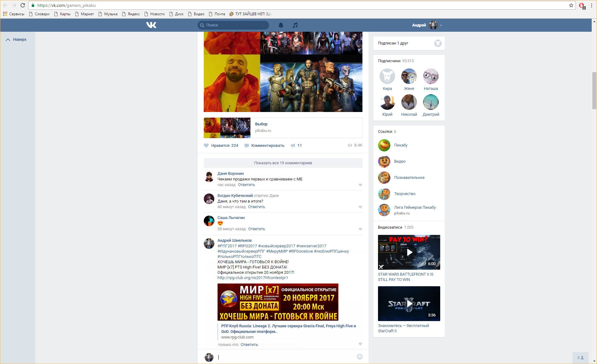Reply to Богдан Кубический comment
597x364 pixels.
[256, 207]
